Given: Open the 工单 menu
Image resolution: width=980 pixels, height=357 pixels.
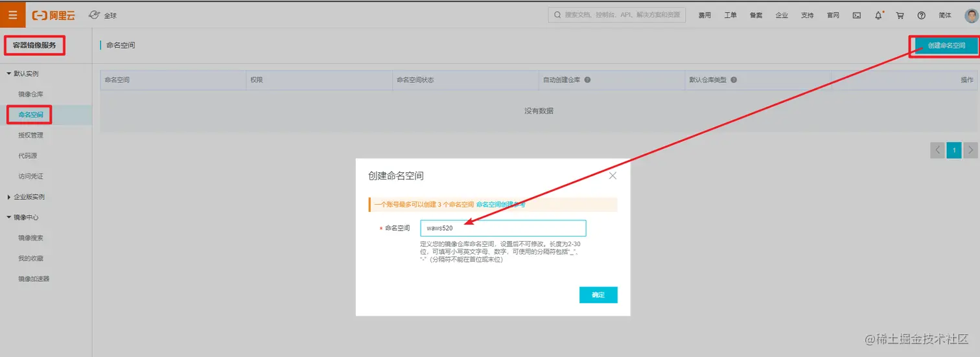Looking at the screenshot, I should 730,16.
